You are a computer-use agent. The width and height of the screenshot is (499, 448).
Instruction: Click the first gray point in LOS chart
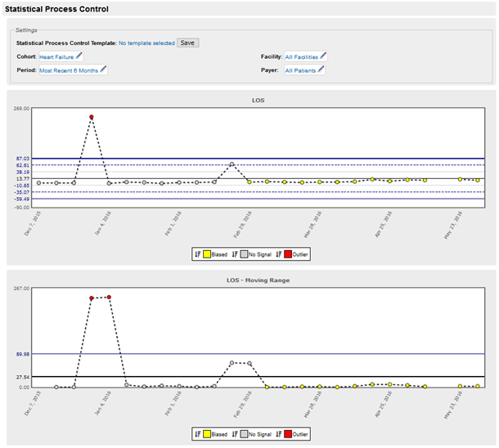click(x=38, y=183)
